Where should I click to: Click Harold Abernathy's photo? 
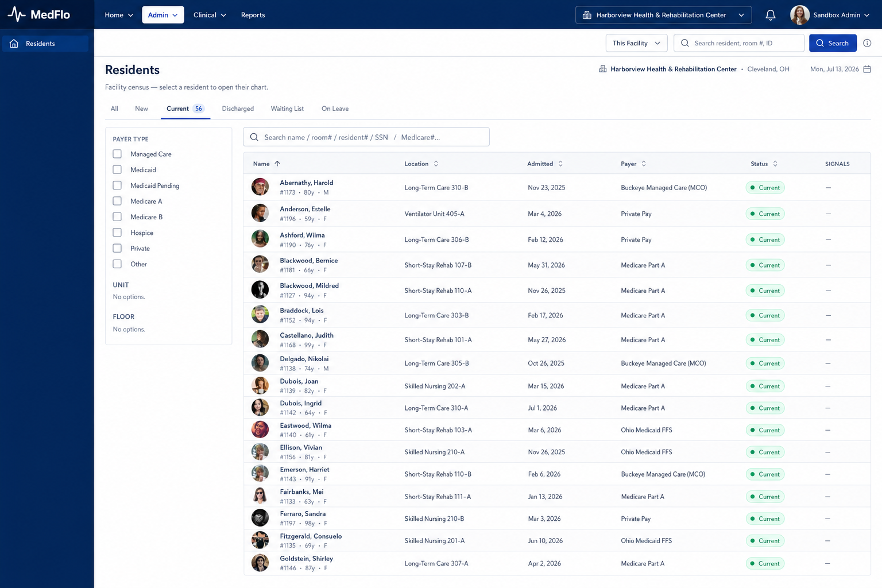(x=260, y=187)
